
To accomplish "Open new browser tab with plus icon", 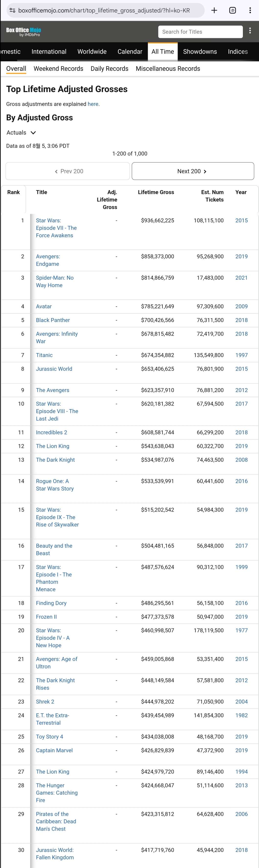I will (214, 11).
